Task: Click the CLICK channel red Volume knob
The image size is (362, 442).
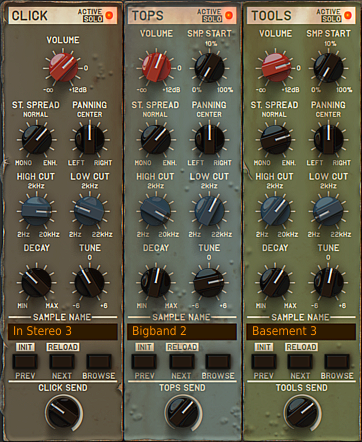Action: 63,68
